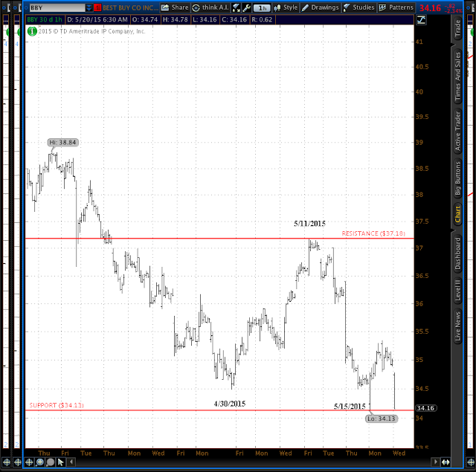Open the Patterns menu

(x=396, y=7)
